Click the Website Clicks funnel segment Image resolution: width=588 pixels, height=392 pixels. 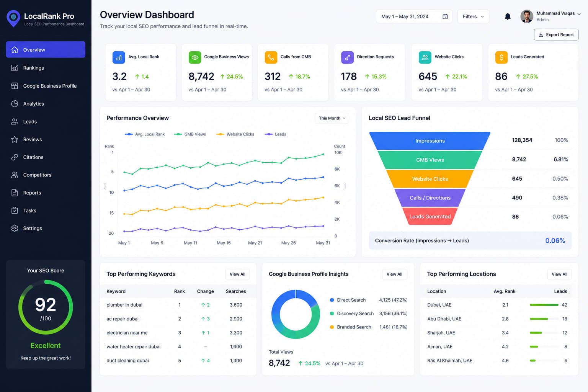click(430, 179)
